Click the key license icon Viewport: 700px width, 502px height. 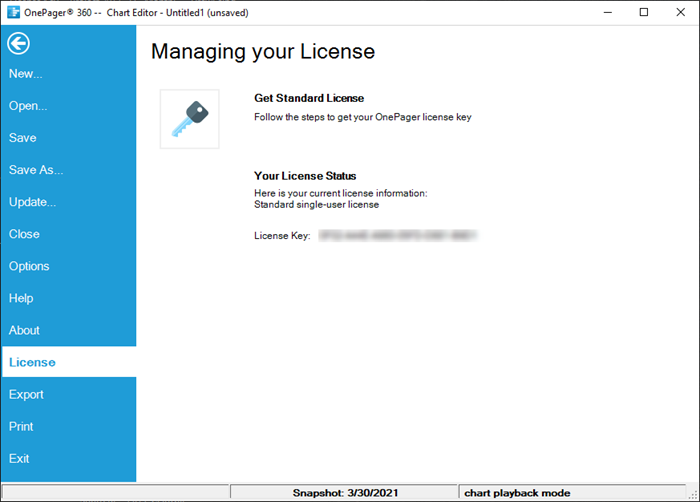[x=189, y=119]
